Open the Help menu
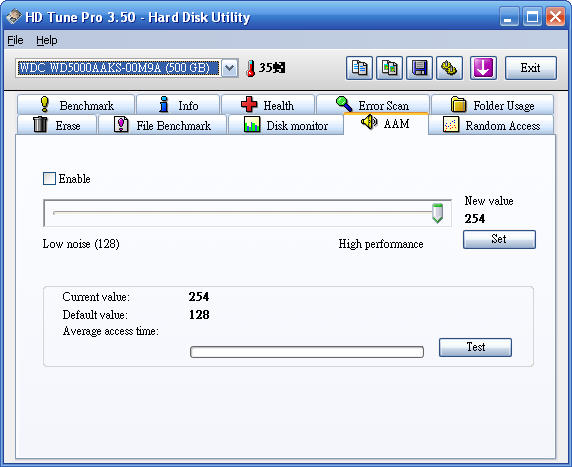 (x=47, y=40)
